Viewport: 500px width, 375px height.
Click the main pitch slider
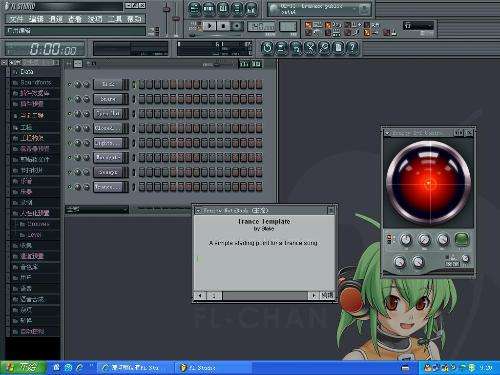click(176, 18)
